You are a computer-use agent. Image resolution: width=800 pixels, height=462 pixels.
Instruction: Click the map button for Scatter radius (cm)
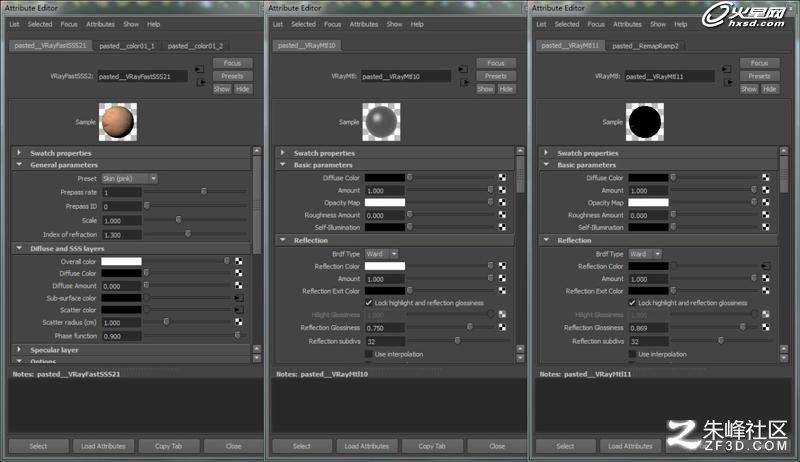tap(239, 322)
